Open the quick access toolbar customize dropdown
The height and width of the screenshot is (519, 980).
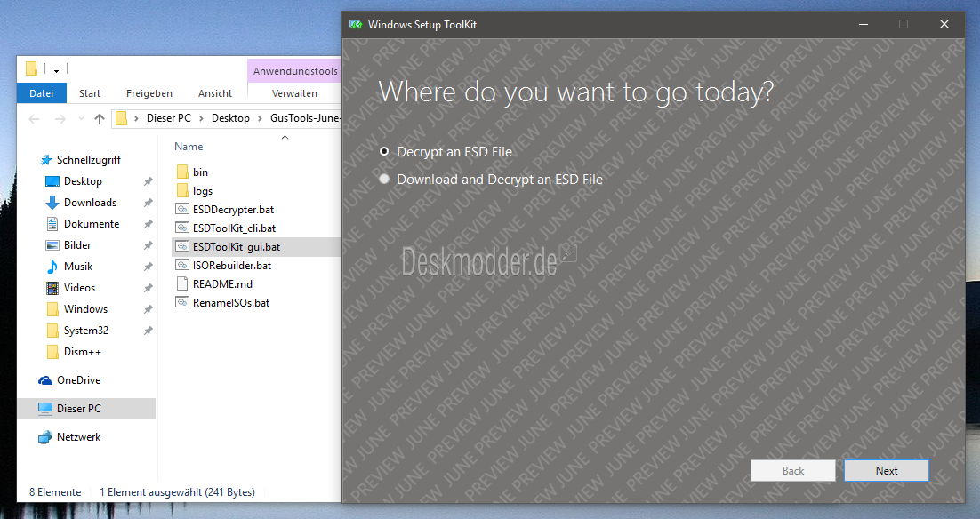[x=56, y=69]
